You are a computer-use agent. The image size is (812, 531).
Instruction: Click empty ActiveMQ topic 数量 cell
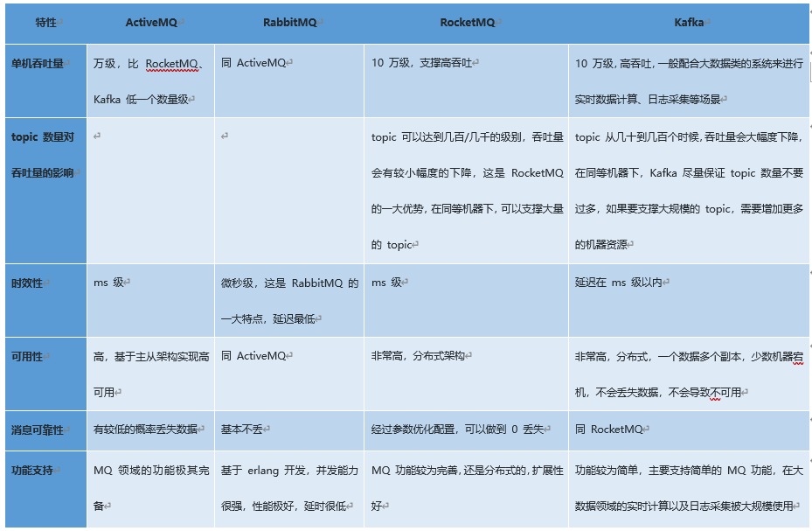point(150,191)
